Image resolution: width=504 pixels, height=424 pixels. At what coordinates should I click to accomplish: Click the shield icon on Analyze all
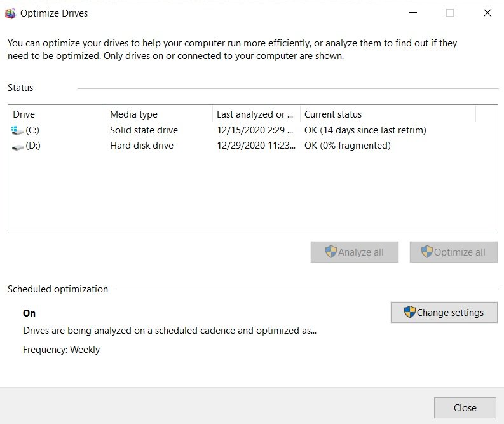click(330, 252)
